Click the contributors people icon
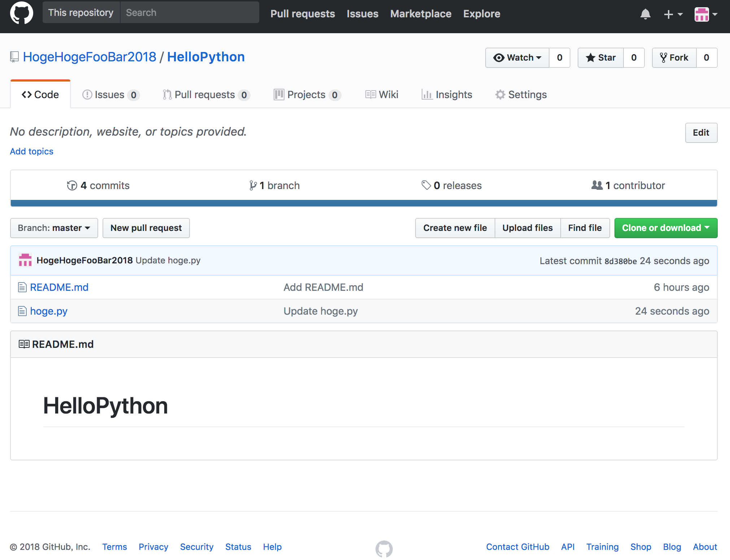Viewport: 730px width, 560px height. click(x=597, y=185)
